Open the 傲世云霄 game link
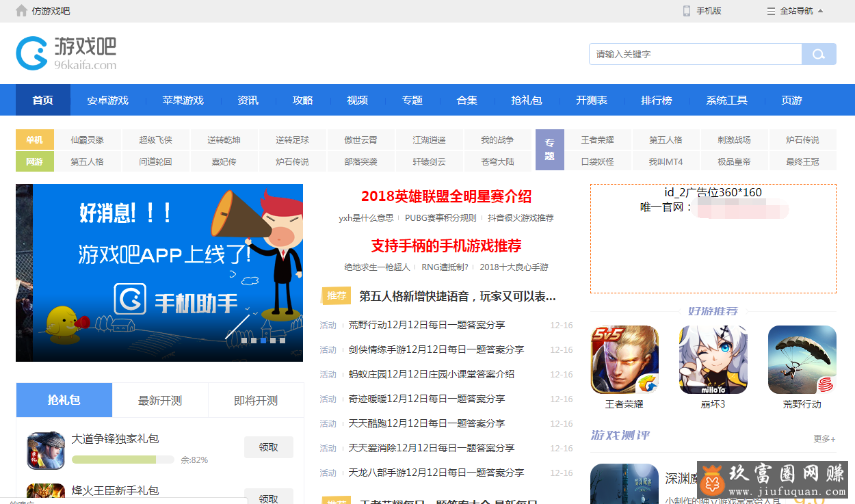The width and height of the screenshot is (855, 504). 361,140
